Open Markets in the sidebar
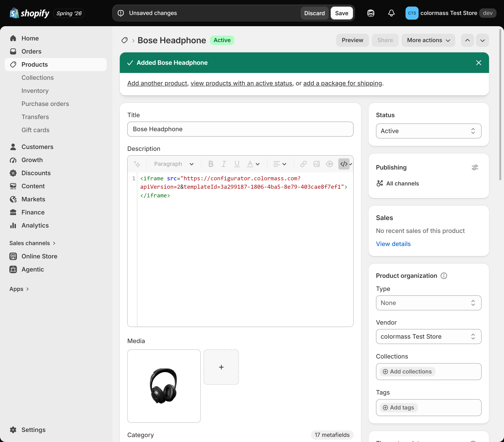This screenshot has height=442, width=504. click(x=56, y=199)
